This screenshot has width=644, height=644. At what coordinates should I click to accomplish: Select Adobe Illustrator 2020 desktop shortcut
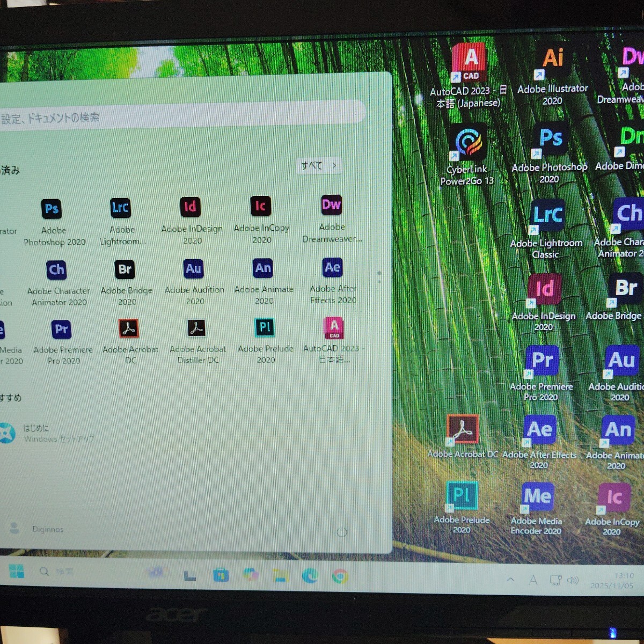coord(552,75)
